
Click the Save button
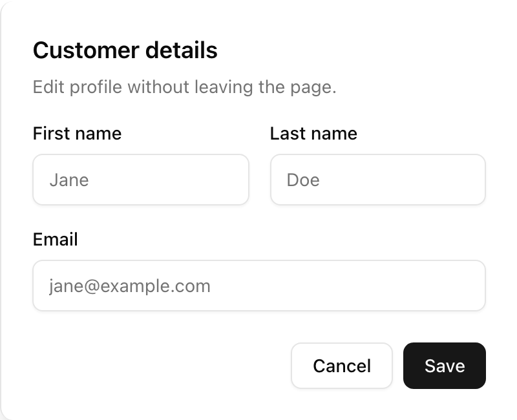coord(444,366)
